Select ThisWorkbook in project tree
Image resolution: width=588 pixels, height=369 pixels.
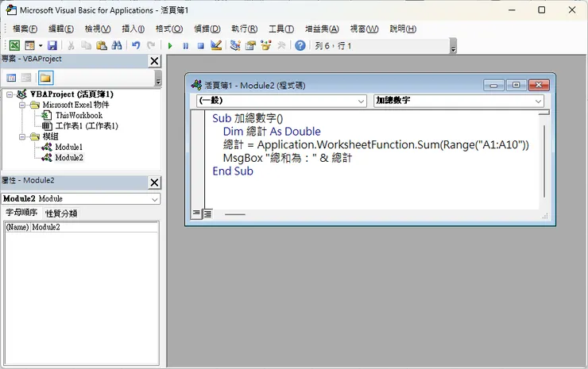pyautogui.click(x=79, y=115)
